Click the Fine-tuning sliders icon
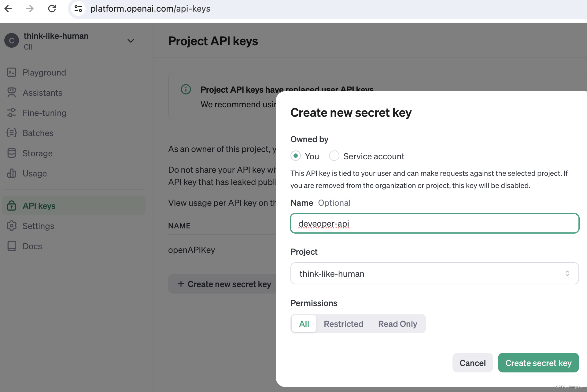 click(x=12, y=113)
